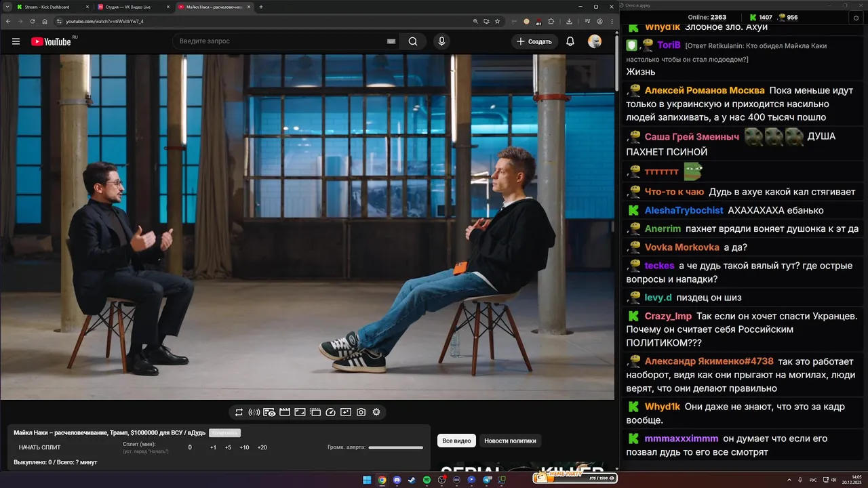Click the 'Online: 2363' viewer counter
Screen dimensions: 868x488
[707, 18]
